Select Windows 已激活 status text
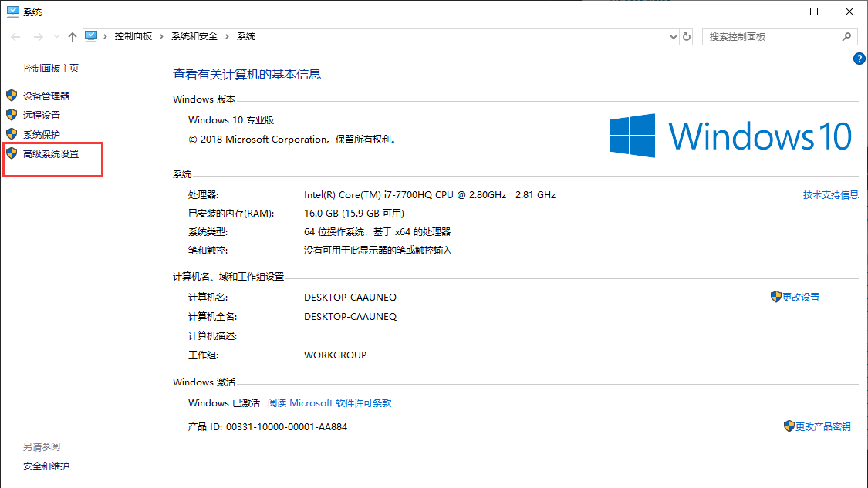 tap(224, 402)
